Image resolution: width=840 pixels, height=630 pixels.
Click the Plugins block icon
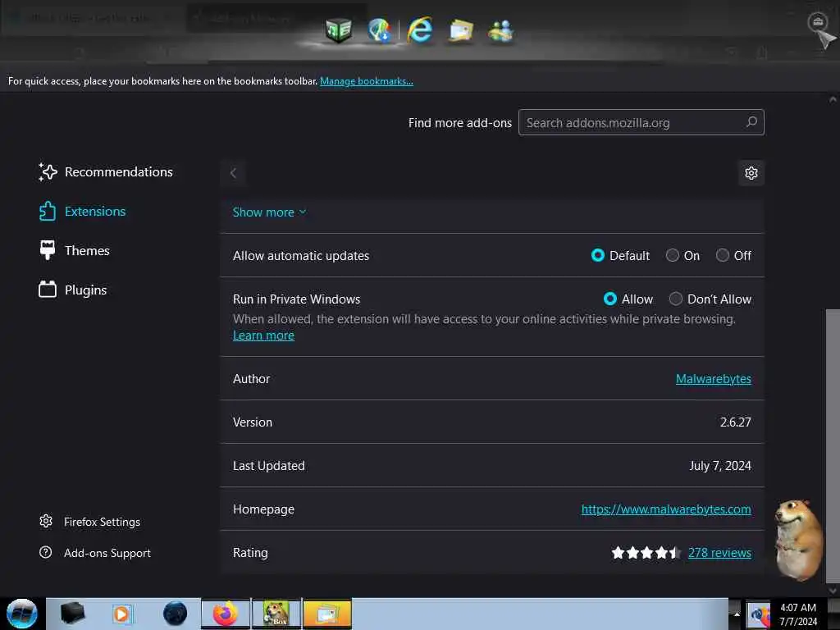(x=47, y=290)
